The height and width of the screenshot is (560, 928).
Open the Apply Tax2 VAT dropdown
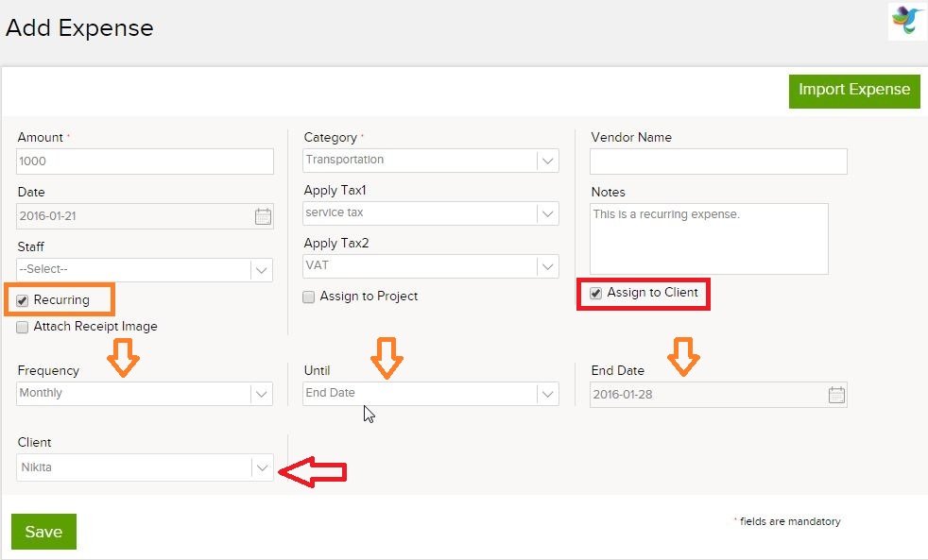[x=431, y=266]
